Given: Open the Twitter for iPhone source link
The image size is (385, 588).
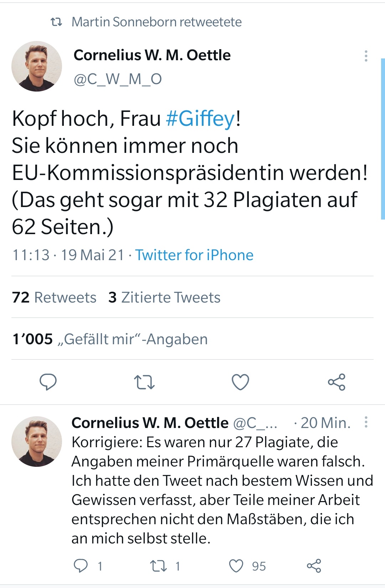Looking at the screenshot, I should pos(194,255).
